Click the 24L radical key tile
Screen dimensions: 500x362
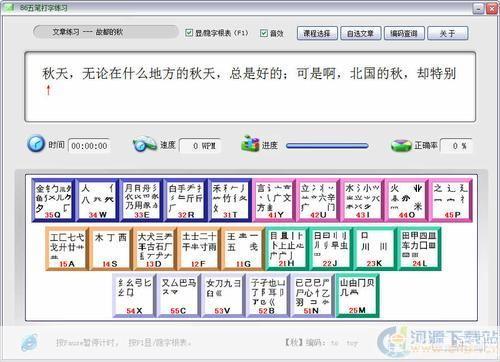[x=419, y=249]
